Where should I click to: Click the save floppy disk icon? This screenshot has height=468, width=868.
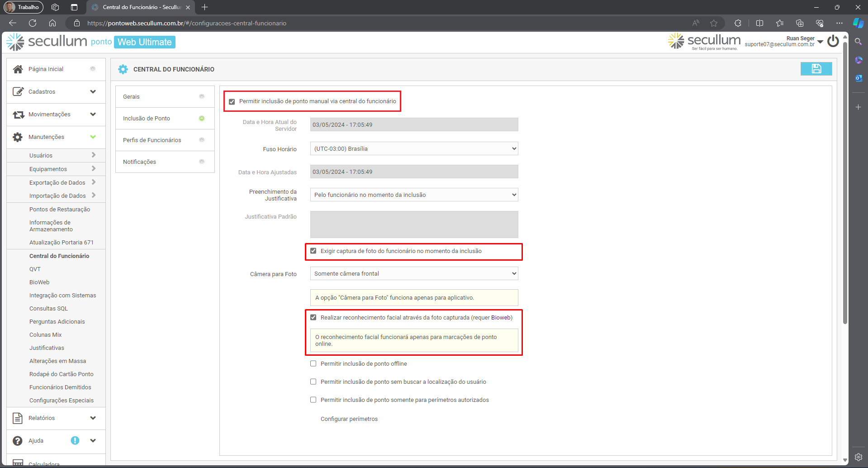pos(816,69)
